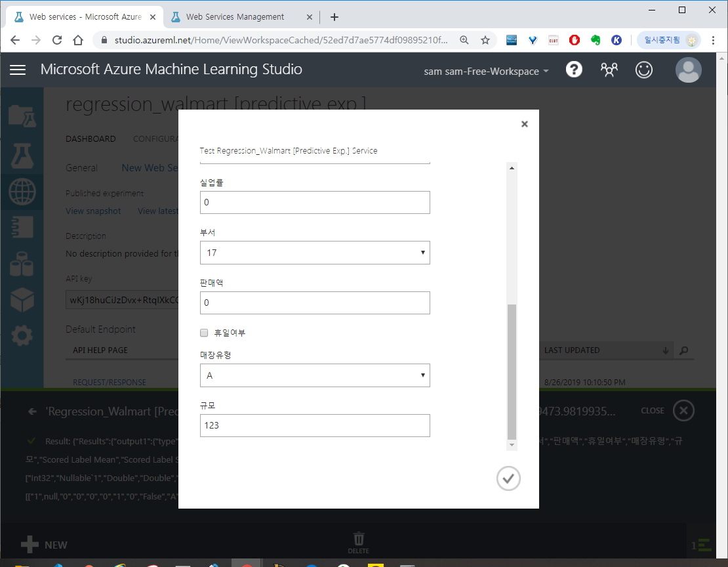
Task: Close the result notification panel
Action: pyautogui.click(x=683, y=410)
